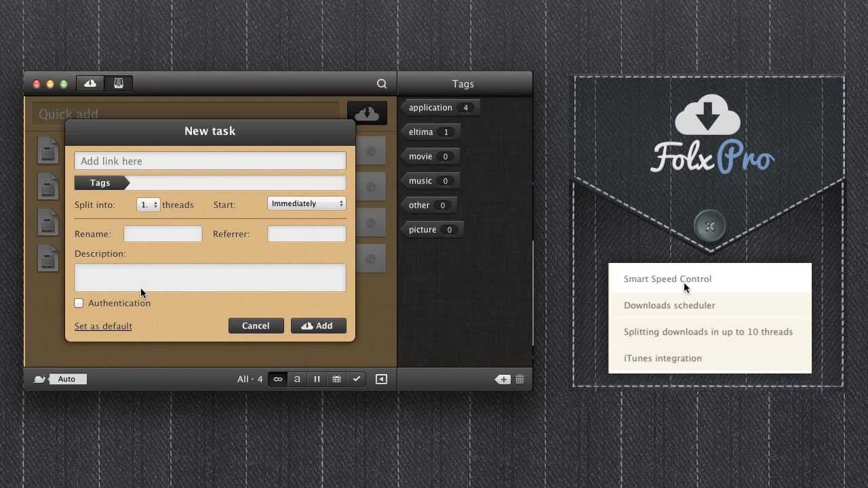
Task: Click the New task dialog title
Action: coord(210,131)
